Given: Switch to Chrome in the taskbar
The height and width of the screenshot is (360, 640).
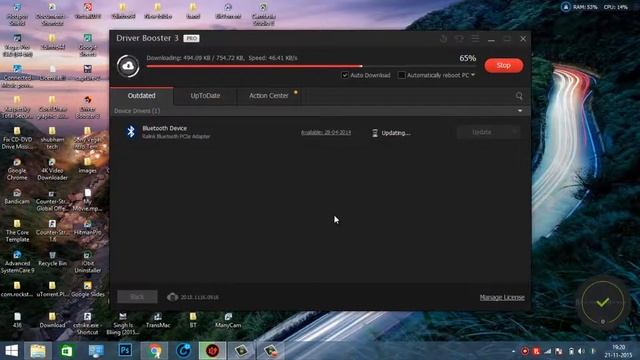Looking at the screenshot, I should pyautogui.click(x=155, y=351).
